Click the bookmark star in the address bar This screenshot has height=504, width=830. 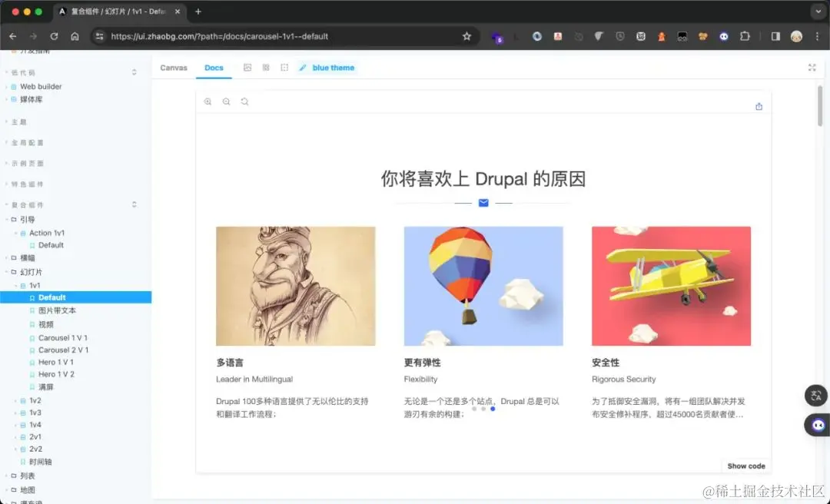[x=466, y=36]
